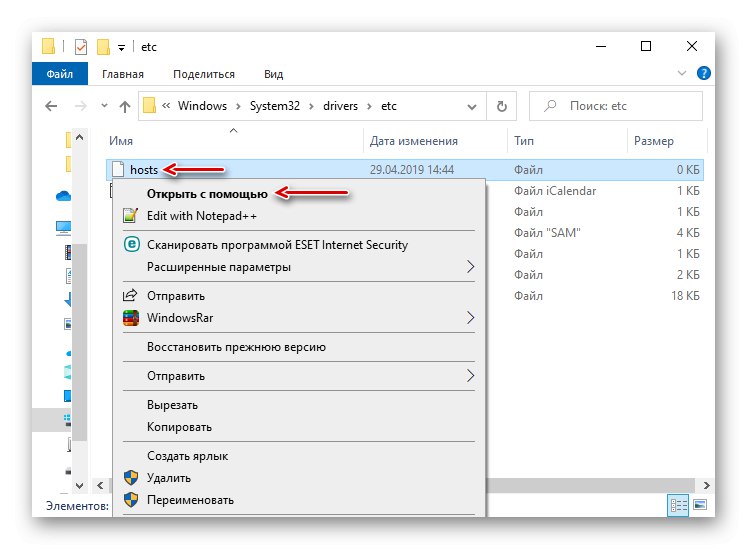Image resolution: width=747 pixels, height=549 pixels.
Task: Click System32 in the address path
Action: (274, 106)
